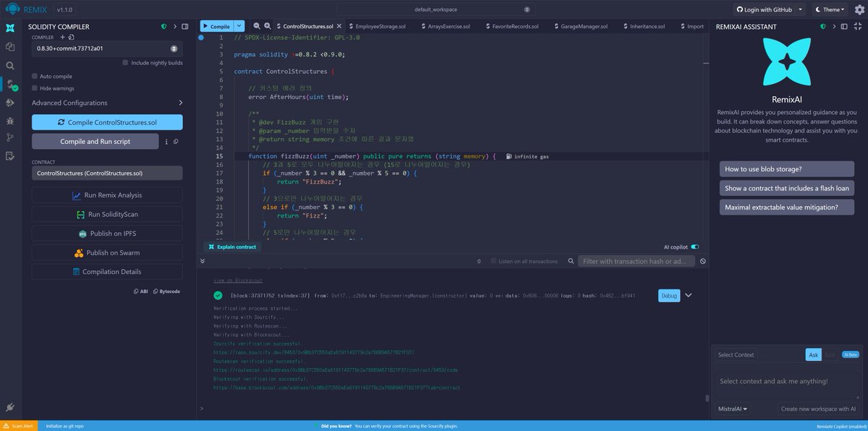Enable the Auto compile checkbox
The height and width of the screenshot is (431, 868).
tap(35, 76)
